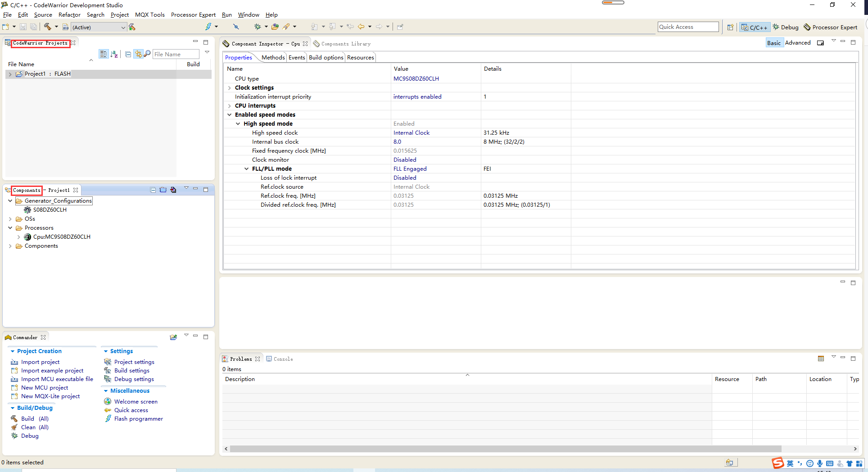
Task: Expand the Cpu:MC9S08DZ60CLH node
Action: click(18, 237)
